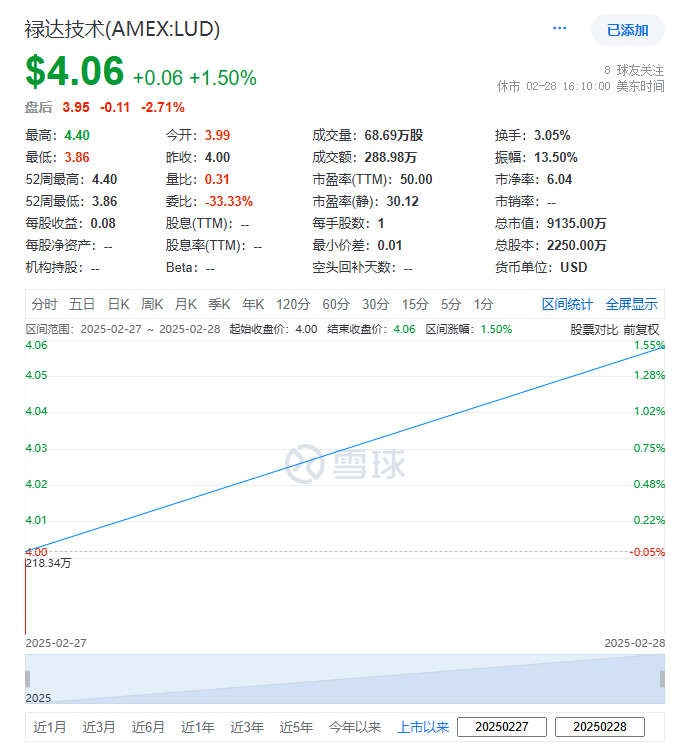This screenshot has width=689, height=751.
Task: Click the stock title 禄达技术(AMEX:LUD)
Action: [123, 29]
